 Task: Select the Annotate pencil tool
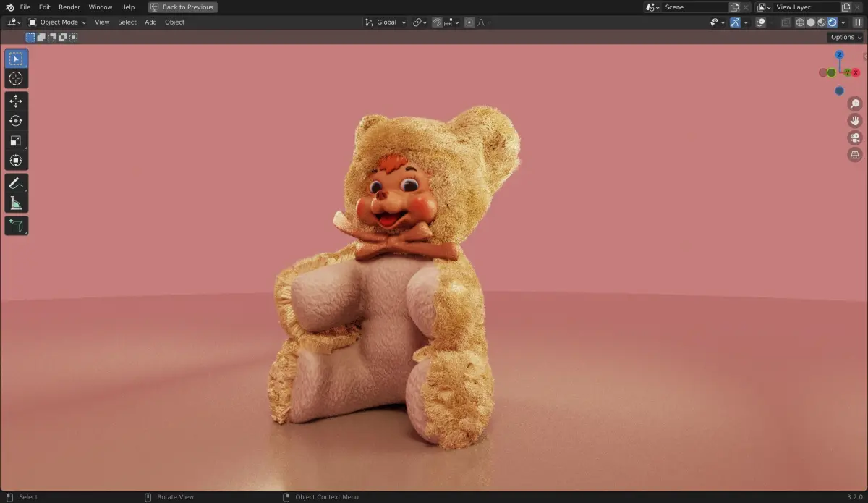[16, 184]
